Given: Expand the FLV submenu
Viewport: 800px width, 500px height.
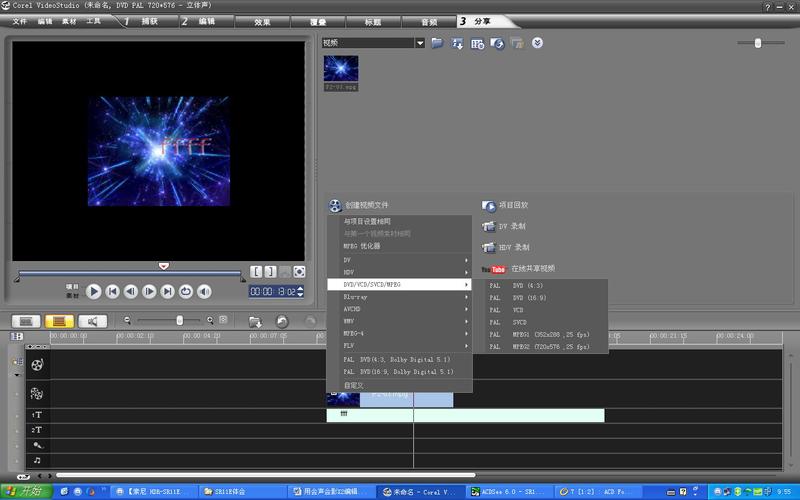Looking at the screenshot, I should 399,346.
